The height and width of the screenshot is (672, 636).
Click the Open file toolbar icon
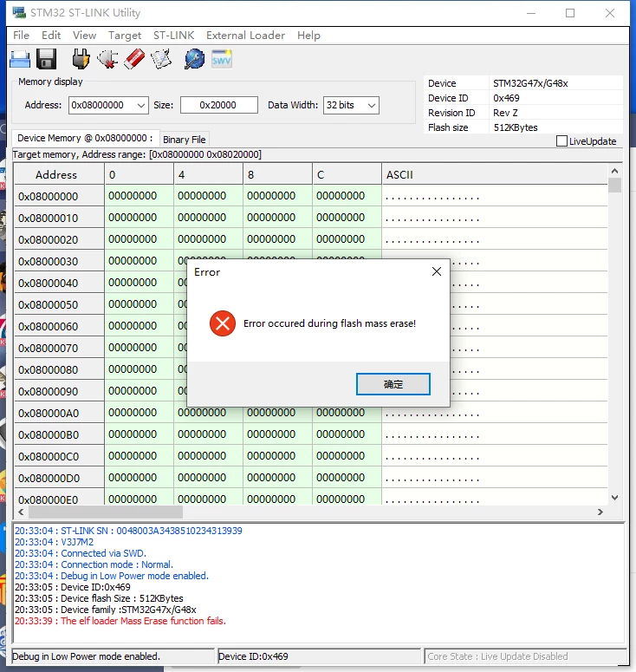click(20, 59)
